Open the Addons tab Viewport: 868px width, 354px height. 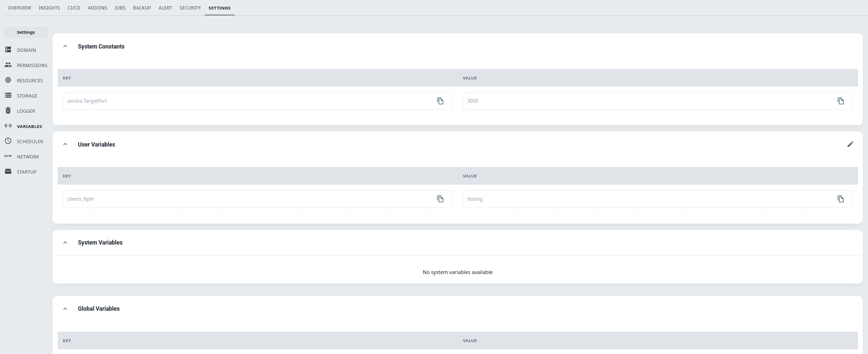(98, 8)
